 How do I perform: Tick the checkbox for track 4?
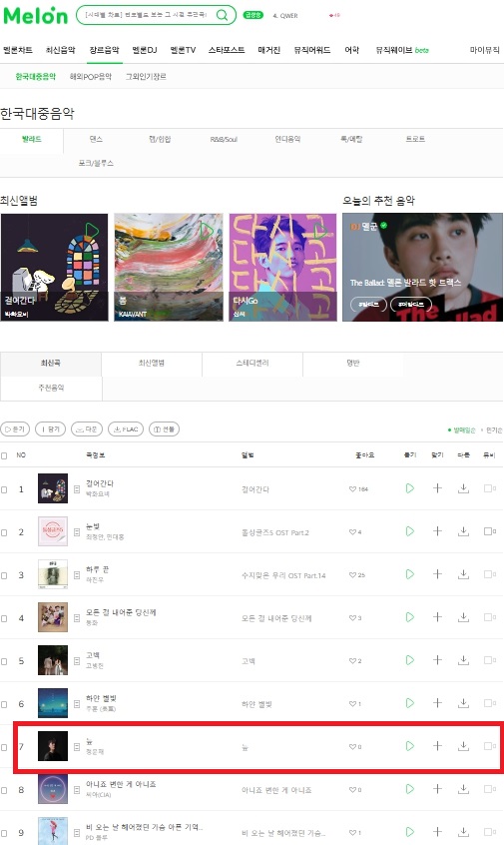coord(4,618)
